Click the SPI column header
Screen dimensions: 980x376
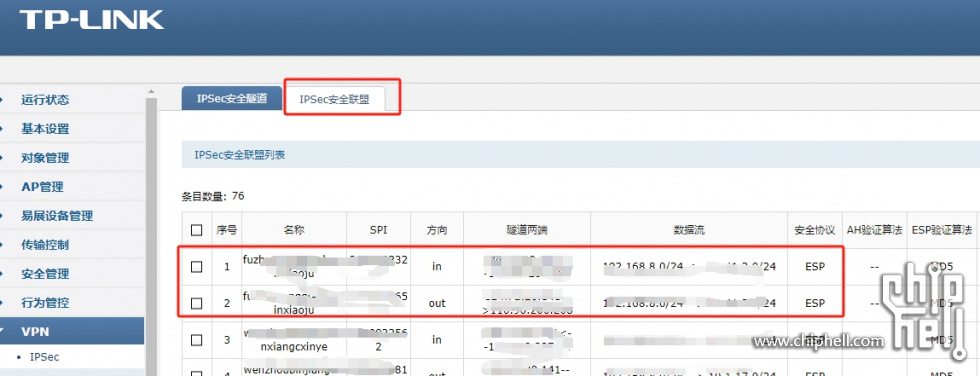coord(378,230)
